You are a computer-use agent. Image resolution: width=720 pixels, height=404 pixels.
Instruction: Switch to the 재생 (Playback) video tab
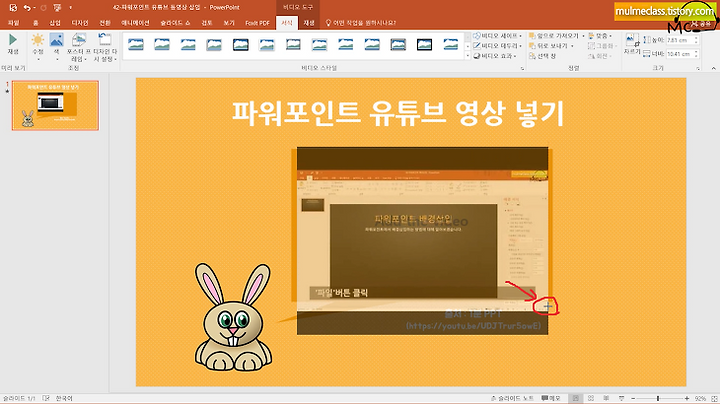pos(309,22)
